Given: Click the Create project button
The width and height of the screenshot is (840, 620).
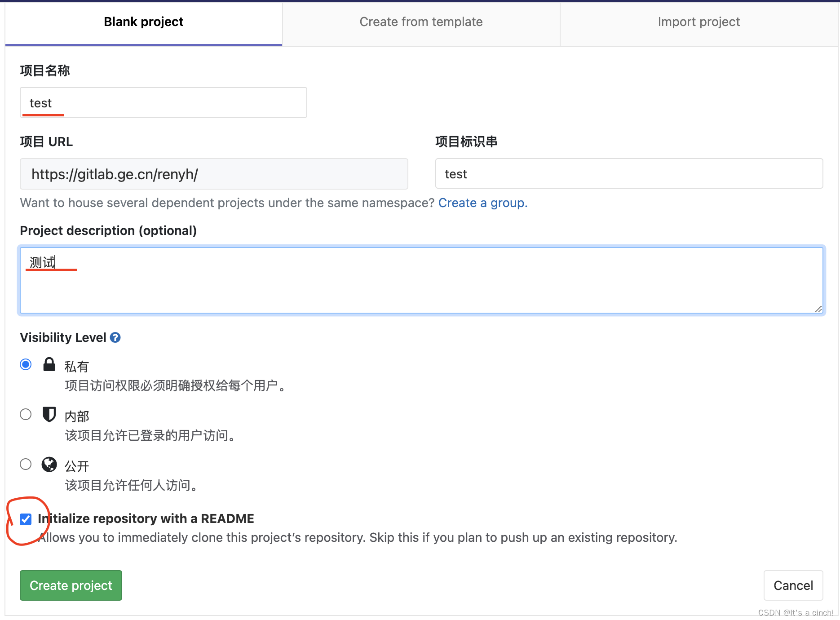Looking at the screenshot, I should (x=71, y=585).
